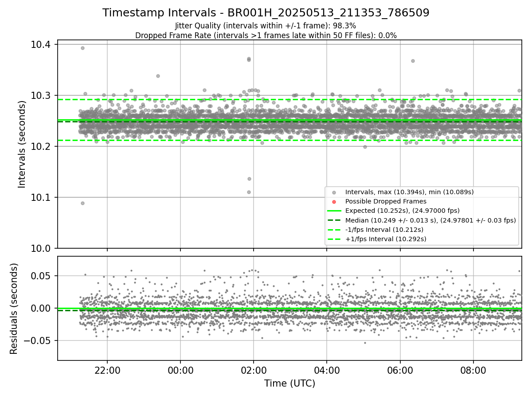Click the minimum outlier point near 10.09 seconds
This screenshot has height=399, width=532.
tap(82, 203)
